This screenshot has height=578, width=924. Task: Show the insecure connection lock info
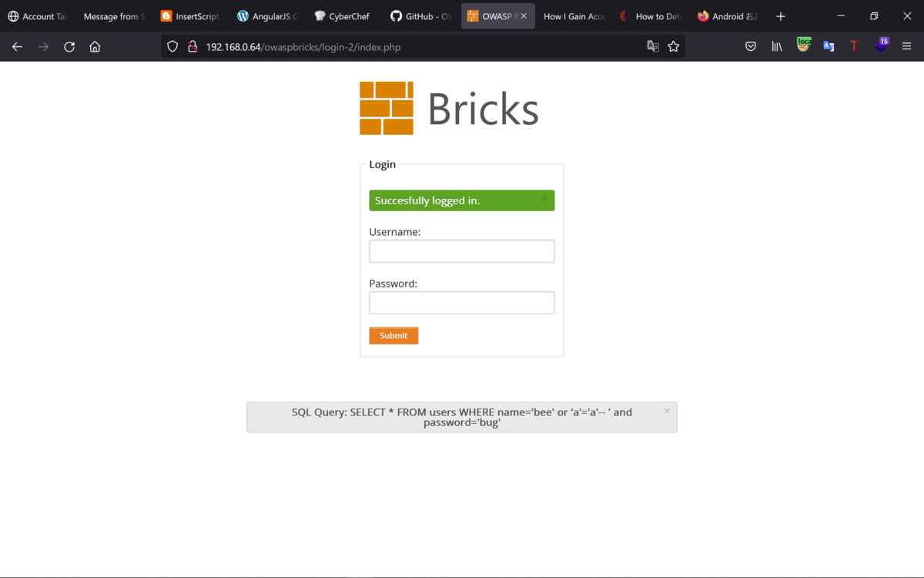click(192, 47)
